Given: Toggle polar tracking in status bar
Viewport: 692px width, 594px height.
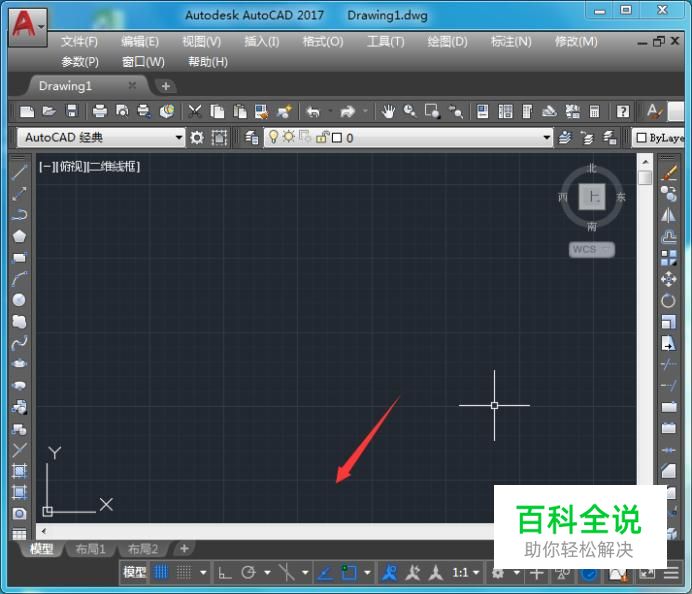Looking at the screenshot, I should (248, 573).
